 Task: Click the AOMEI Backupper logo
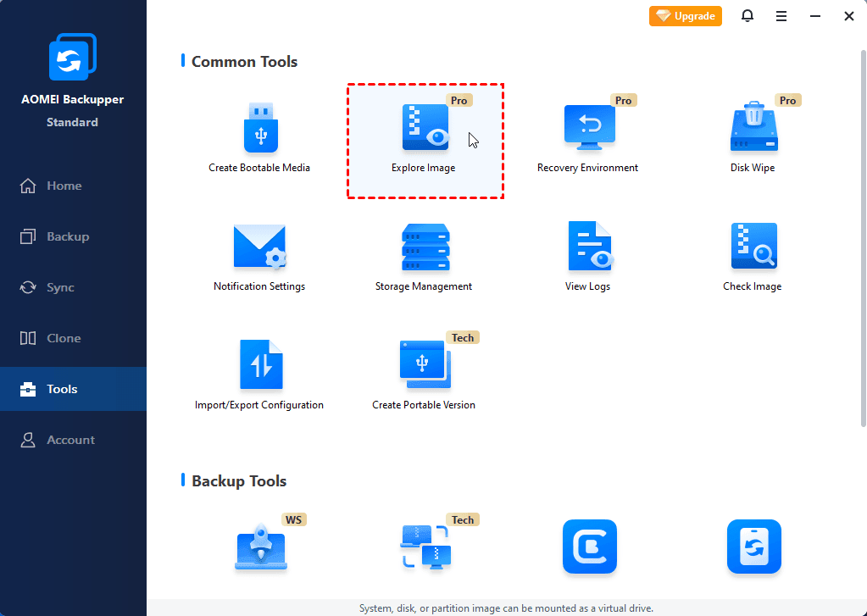coord(72,61)
